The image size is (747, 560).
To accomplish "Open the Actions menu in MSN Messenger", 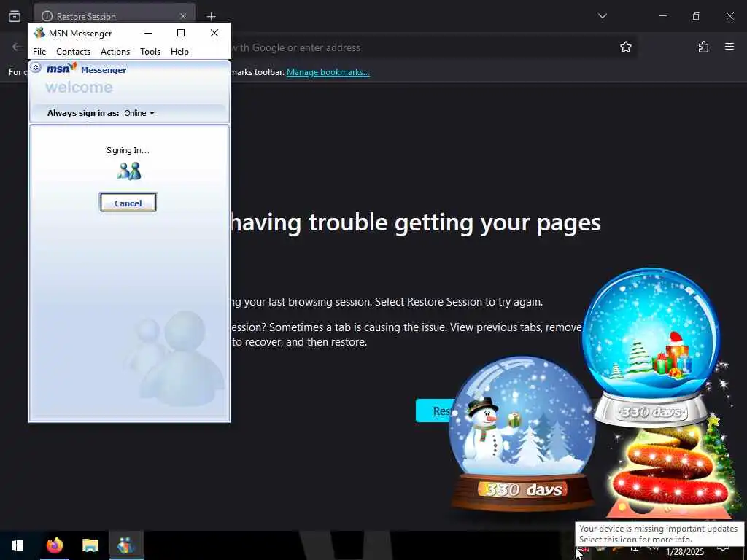I will click(x=115, y=52).
